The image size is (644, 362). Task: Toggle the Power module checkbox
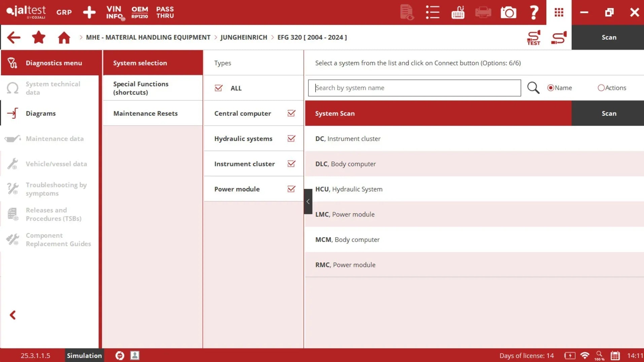(291, 189)
